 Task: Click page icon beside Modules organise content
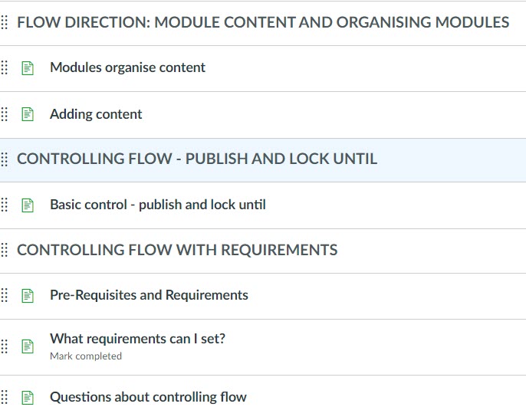coord(28,68)
